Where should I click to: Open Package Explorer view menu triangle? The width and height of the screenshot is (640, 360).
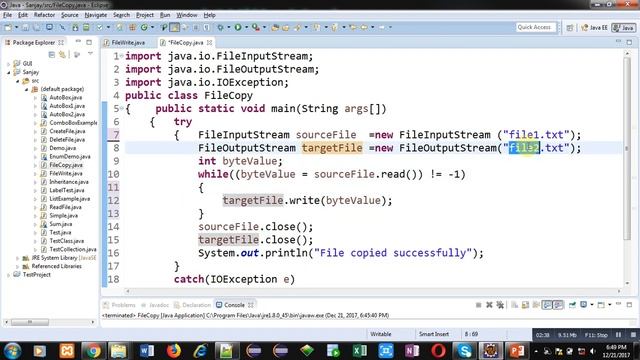pos(90,54)
